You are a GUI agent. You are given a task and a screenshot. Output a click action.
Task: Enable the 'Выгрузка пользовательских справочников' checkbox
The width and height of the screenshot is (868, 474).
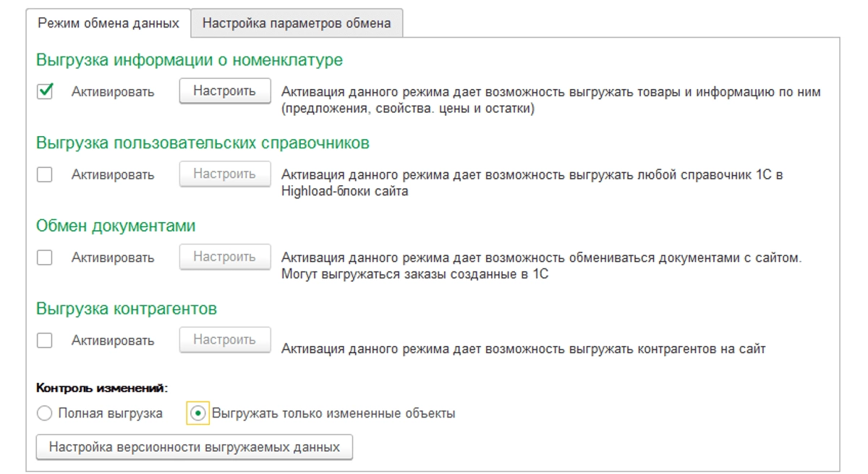[x=45, y=174]
